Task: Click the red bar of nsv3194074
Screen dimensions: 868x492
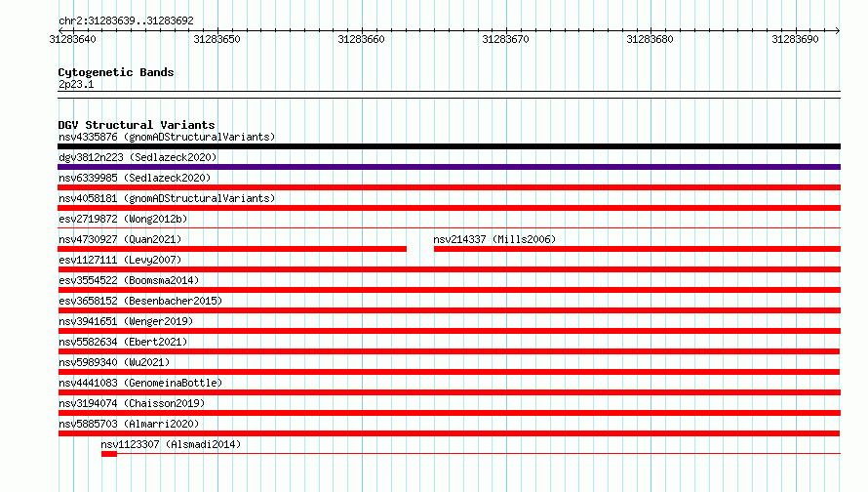Action: click(449, 413)
